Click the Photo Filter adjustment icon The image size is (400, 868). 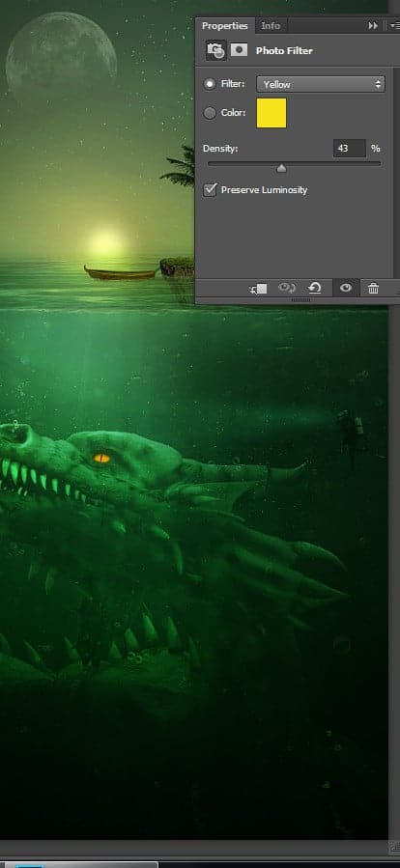click(x=216, y=50)
